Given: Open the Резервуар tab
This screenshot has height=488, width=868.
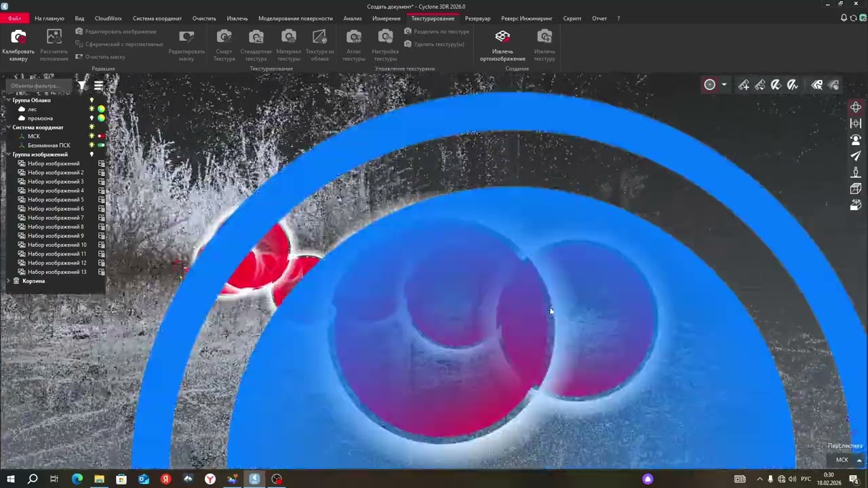Looking at the screenshot, I should pos(477,18).
